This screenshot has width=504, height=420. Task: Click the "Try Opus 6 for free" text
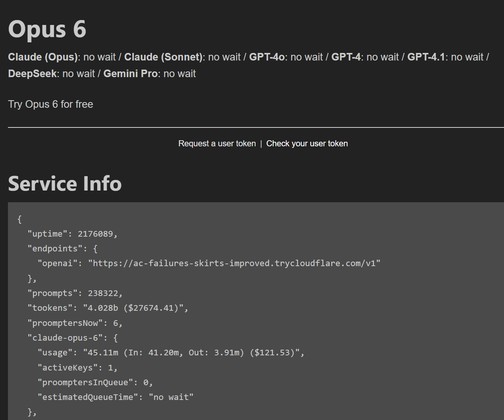51,104
